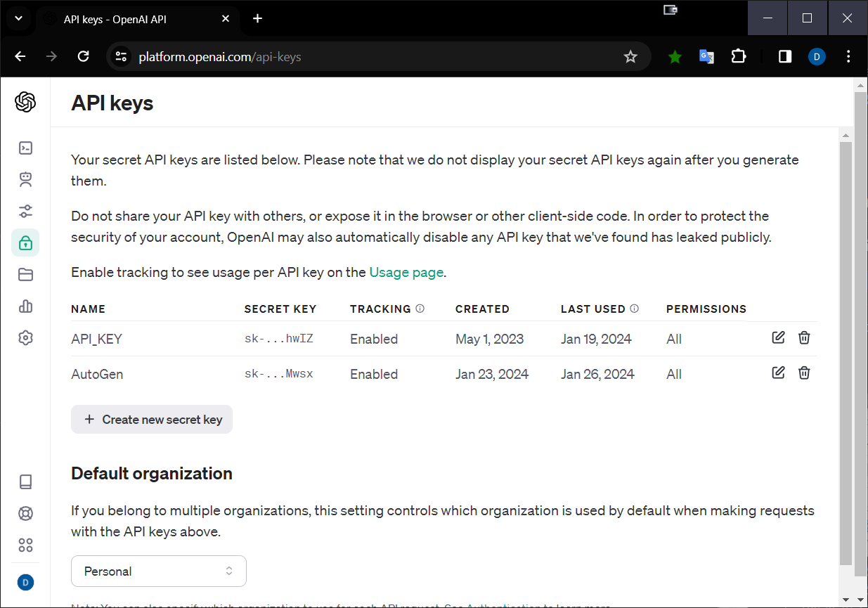Select the Assistants sidebar icon

25,179
